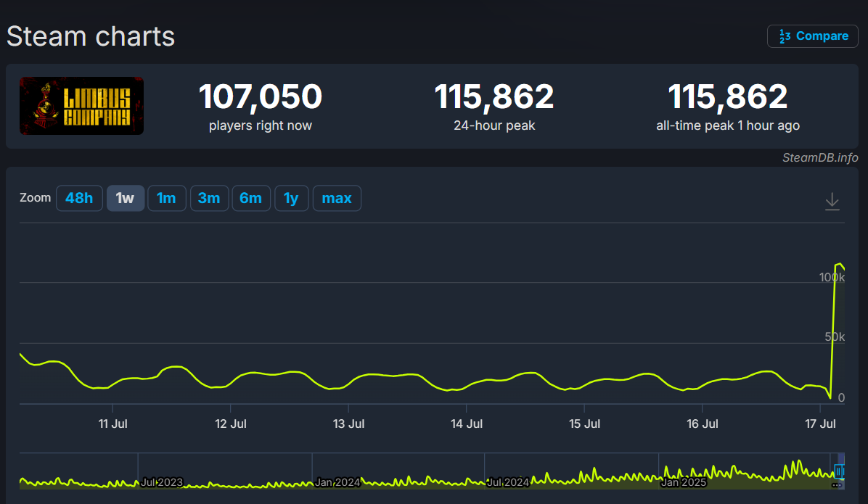This screenshot has height=504, width=868.
Task: Click the all-time peak 1 hour ago label
Action: [728, 125]
